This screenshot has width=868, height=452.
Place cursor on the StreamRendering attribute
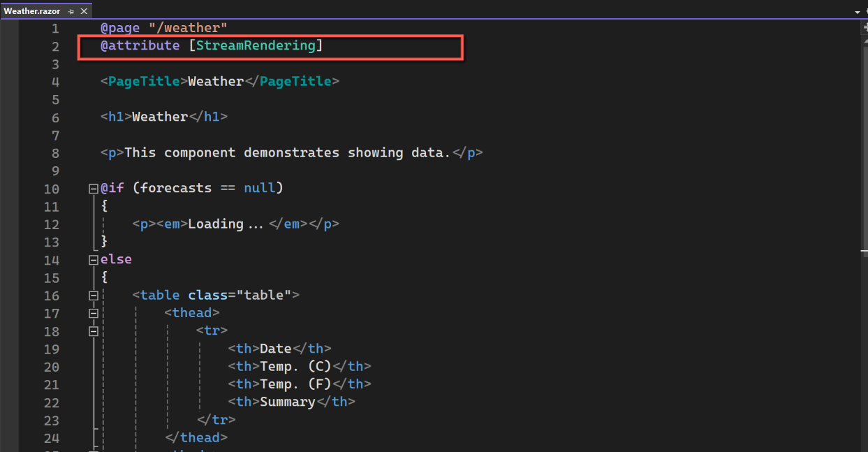tap(256, 45)
